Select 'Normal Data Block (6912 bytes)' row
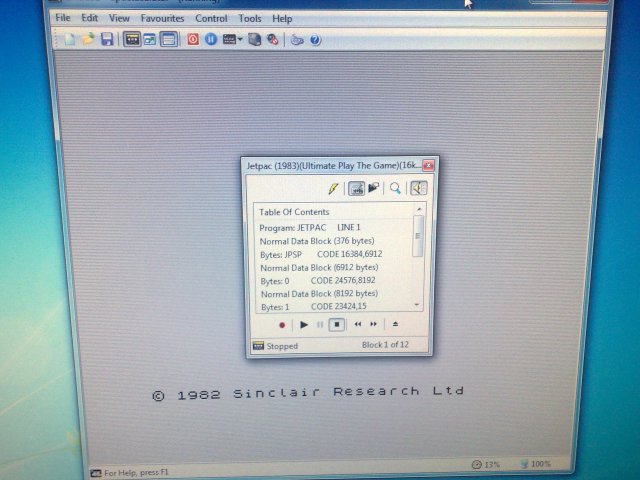Screen dimensions: 640x480 pos(335,267)
